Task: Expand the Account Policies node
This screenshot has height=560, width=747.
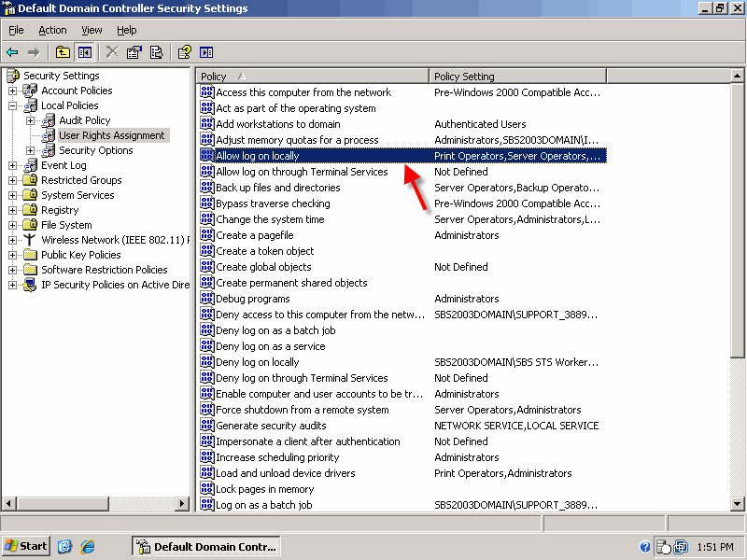Action: click(x=13, y=91)
